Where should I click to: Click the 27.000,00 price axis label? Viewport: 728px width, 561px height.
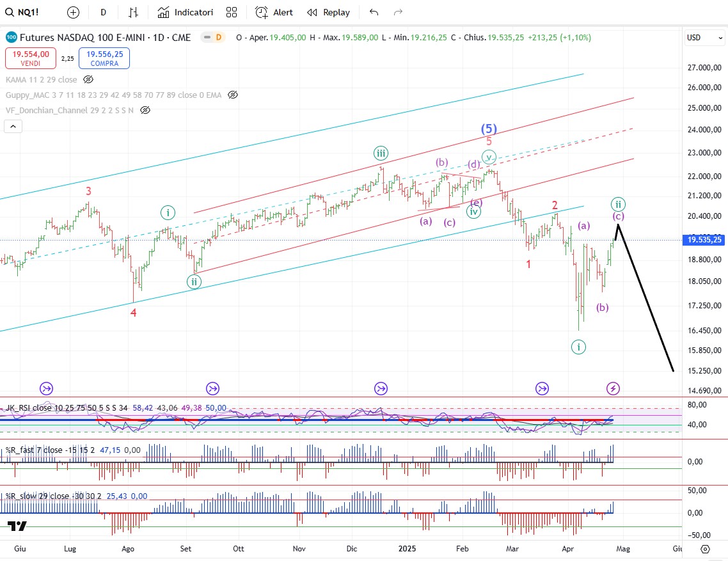click(704, 67)
